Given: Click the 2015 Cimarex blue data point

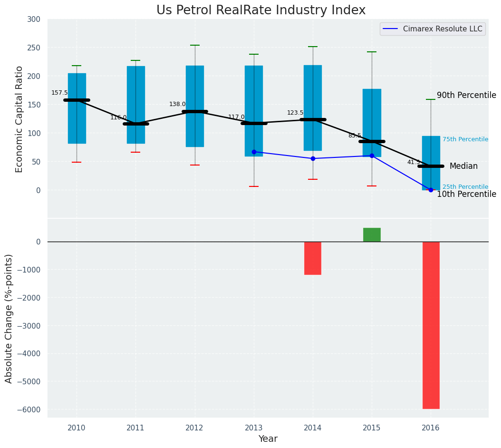Looking at the screenshot, I should click(372, 156).
